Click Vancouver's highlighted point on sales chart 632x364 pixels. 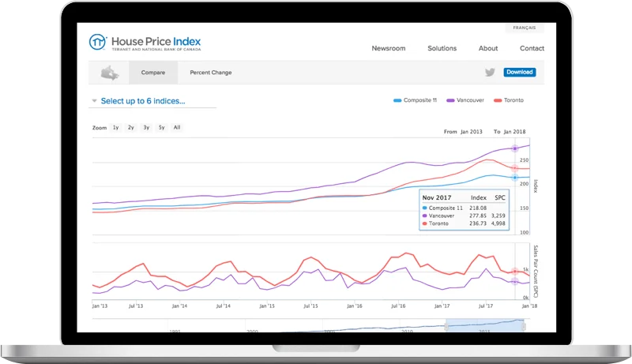tap(515, 281)
